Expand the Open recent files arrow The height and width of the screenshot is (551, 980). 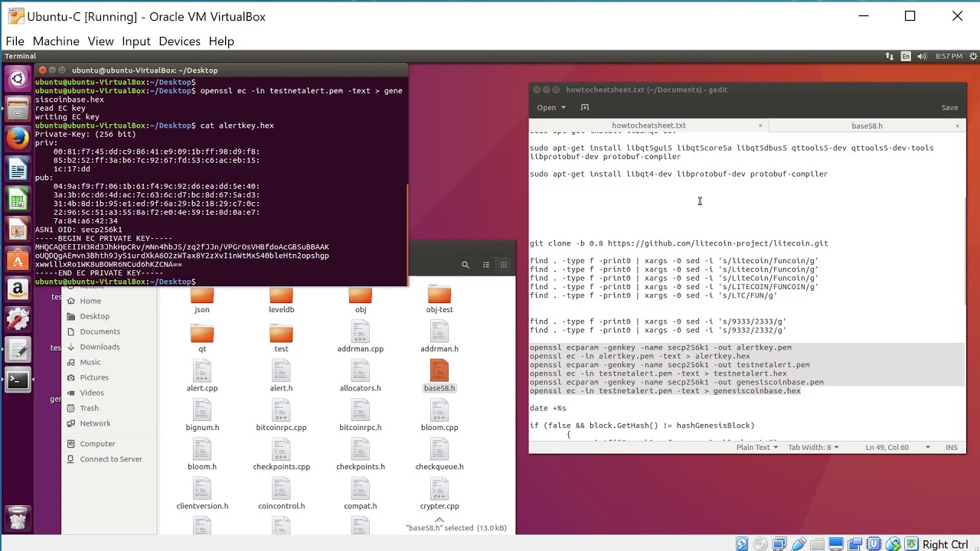tap(563, 107)
